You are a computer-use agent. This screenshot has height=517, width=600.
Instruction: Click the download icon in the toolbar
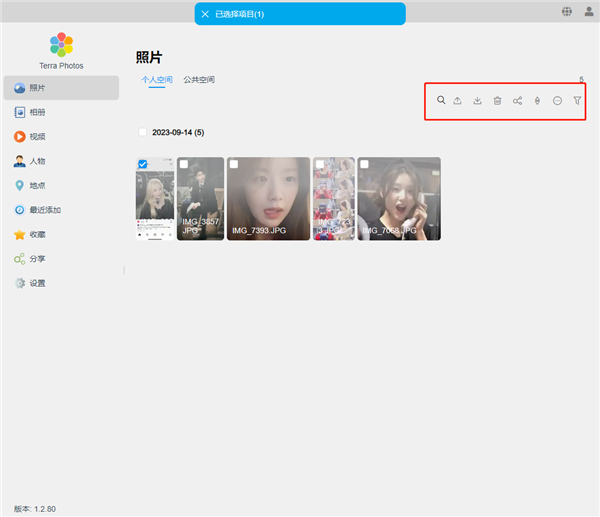tap(477, 101)
